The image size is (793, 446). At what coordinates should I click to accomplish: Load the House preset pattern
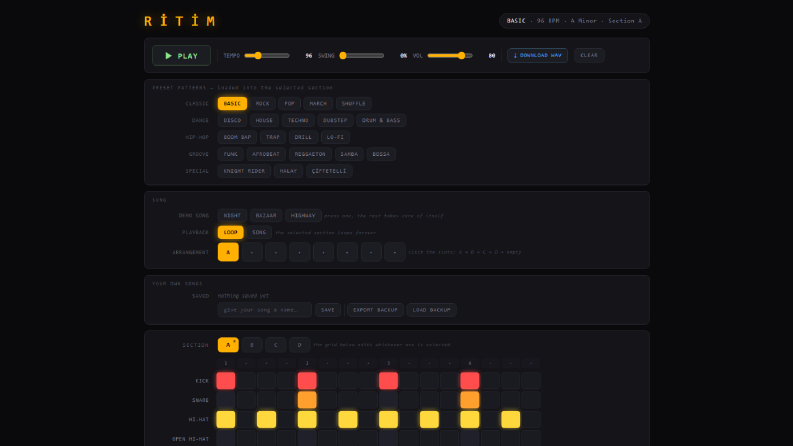click(x=264, y=120)
